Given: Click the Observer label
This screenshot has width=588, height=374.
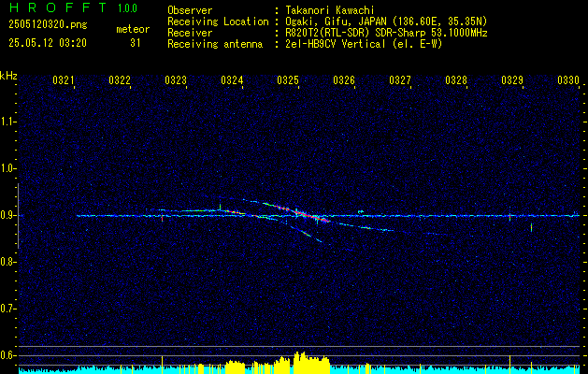Looking at the screenshot, I should [x=190, y=10].
